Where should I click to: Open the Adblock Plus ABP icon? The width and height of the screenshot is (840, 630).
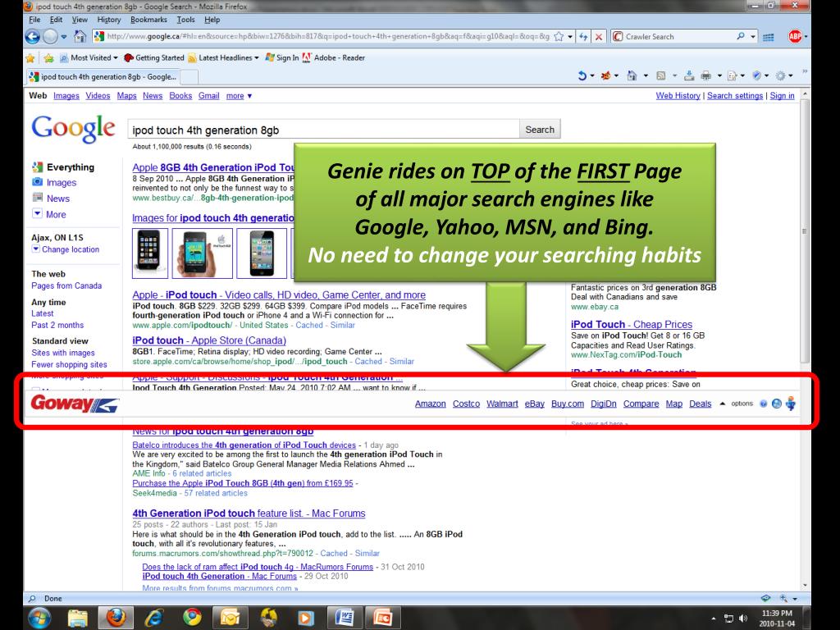(794, 36)
